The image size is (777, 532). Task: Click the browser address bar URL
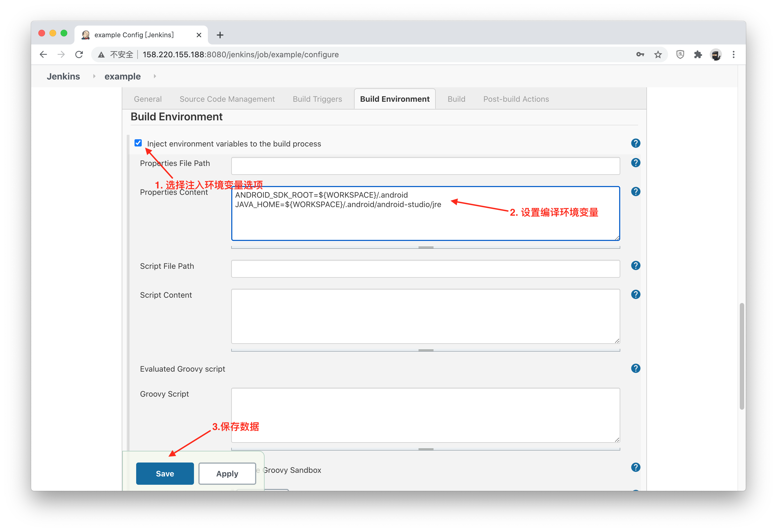click(240, 54)
